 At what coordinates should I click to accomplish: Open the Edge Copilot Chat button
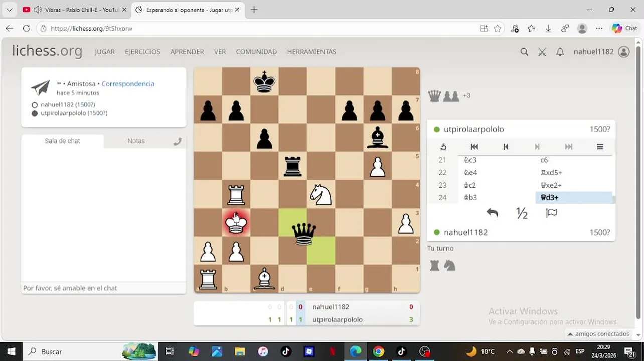click(x=624, y=29)
